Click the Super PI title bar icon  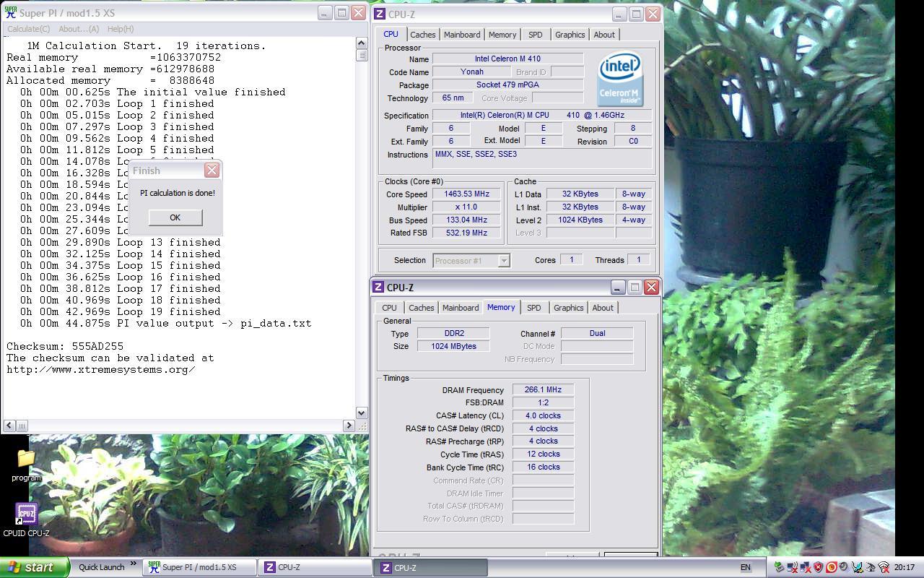(x=10, y=13)
